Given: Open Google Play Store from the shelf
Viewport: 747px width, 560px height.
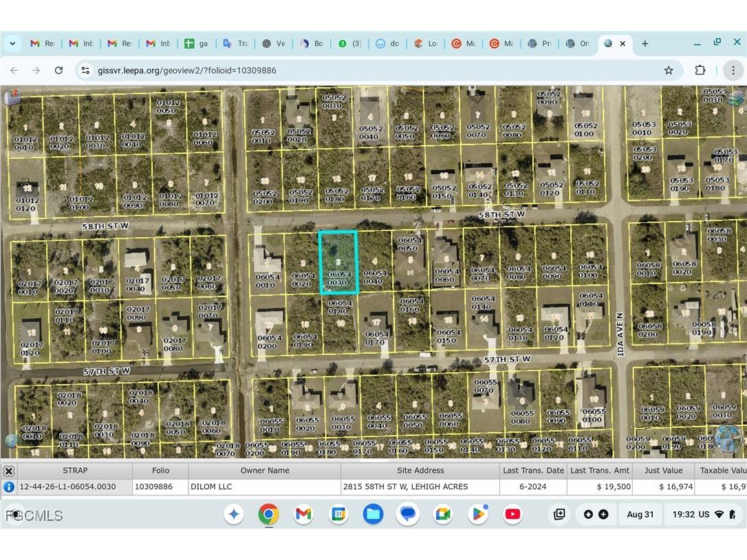Looking at the screenshot, I should point(478,514).
